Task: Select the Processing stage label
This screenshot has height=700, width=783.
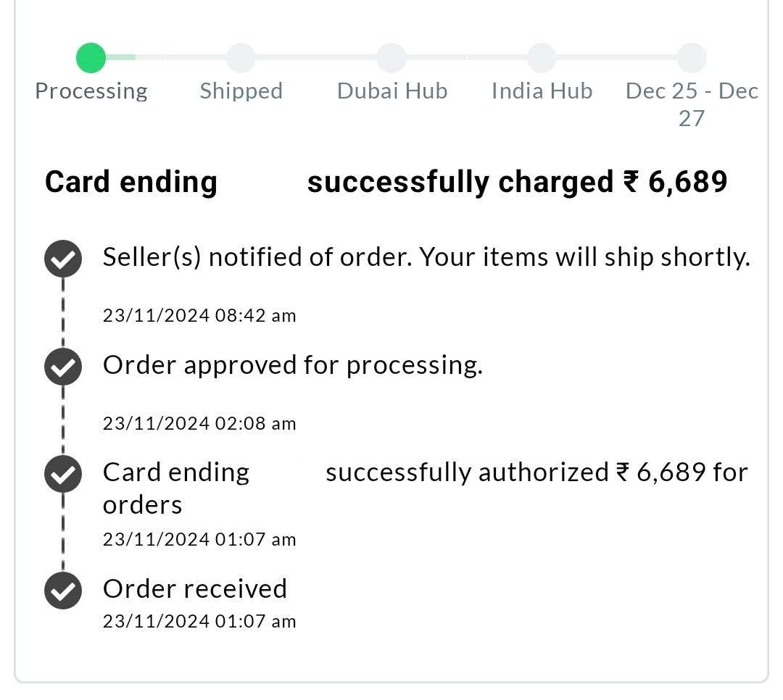Action: (91, 91)
